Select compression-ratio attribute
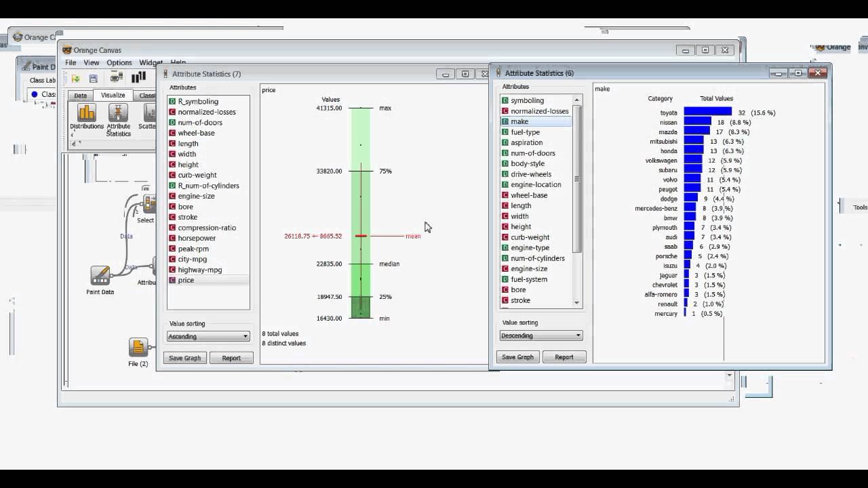 [x=207, y=228]
